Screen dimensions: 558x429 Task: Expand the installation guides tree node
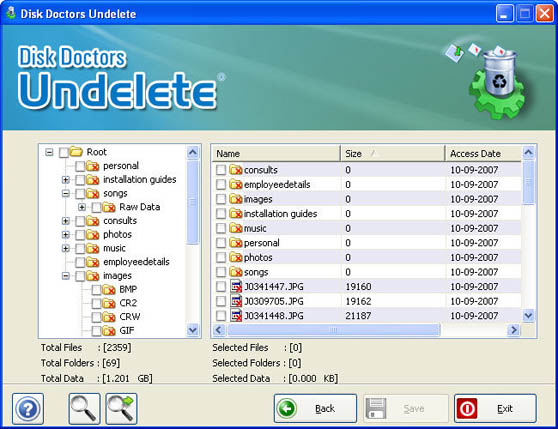pos(65,180)
